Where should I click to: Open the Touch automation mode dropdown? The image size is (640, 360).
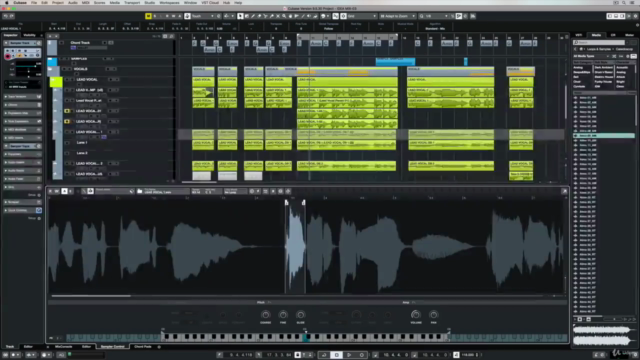point(203,16)
